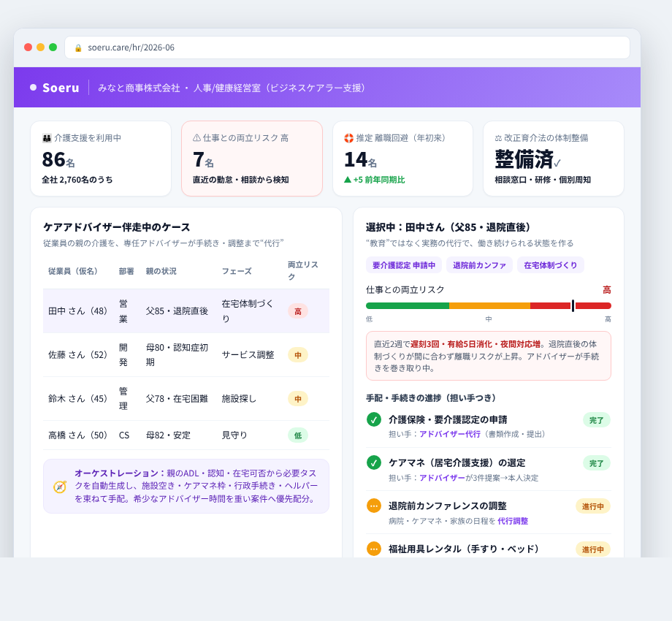The height and width of the screenshot is (621, 672).
Task: Click the orange in-progress icon for 退院前カンファレンスの調整
Action: click(x=374, y=506)
